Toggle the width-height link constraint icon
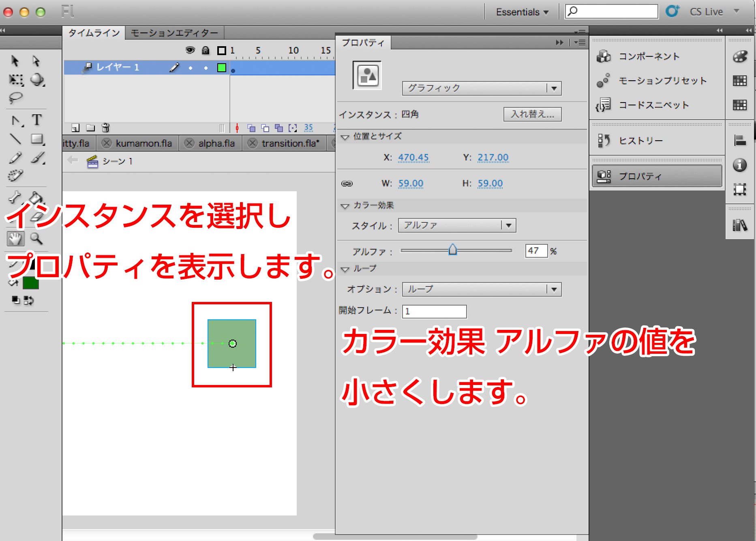Screen dimensions: 756x541 point(347,184)
